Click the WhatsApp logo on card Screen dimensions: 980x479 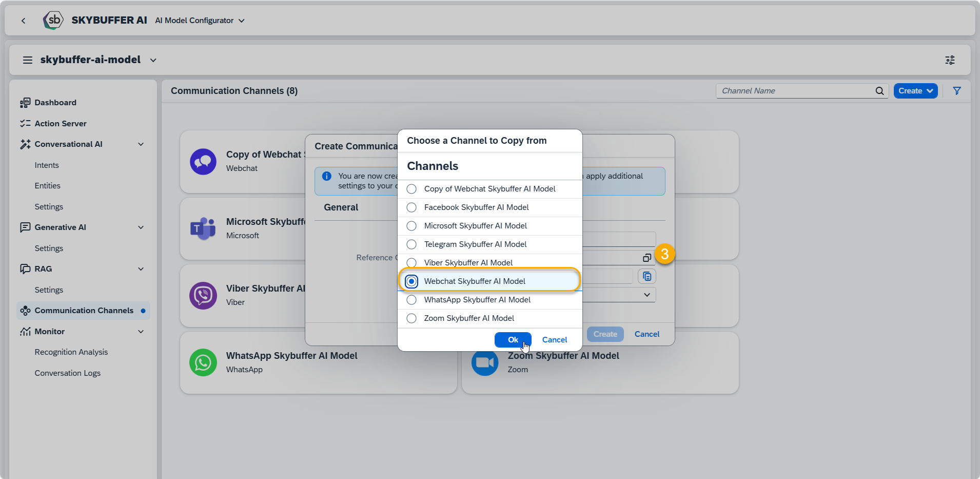[x=203, y=362]
